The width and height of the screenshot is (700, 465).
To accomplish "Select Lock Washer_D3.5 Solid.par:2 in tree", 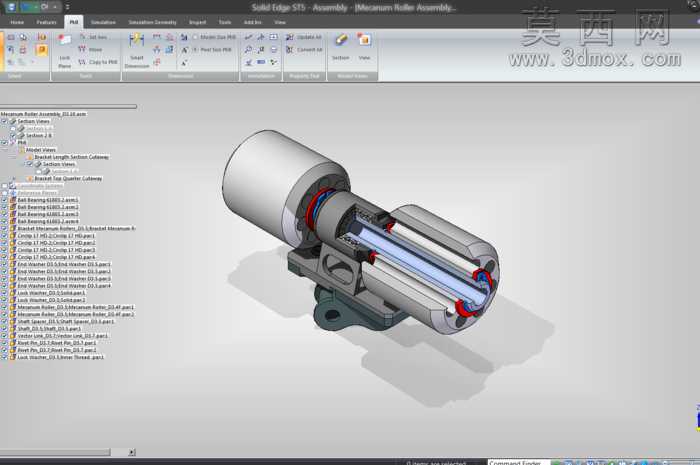I will point(51,300).
